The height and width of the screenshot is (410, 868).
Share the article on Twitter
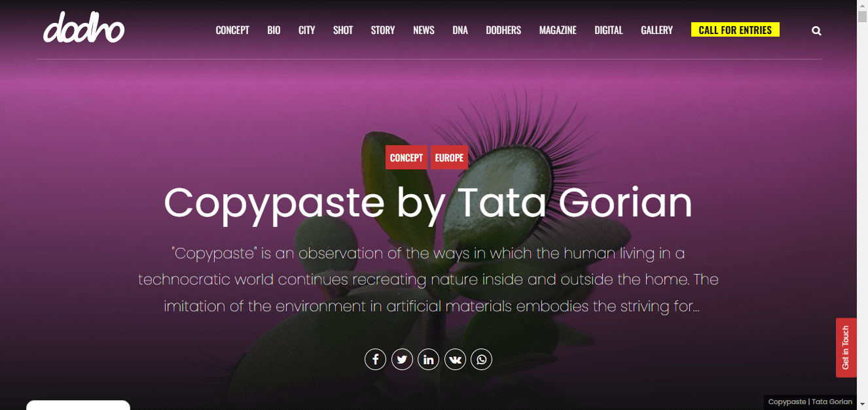[402, 359]
